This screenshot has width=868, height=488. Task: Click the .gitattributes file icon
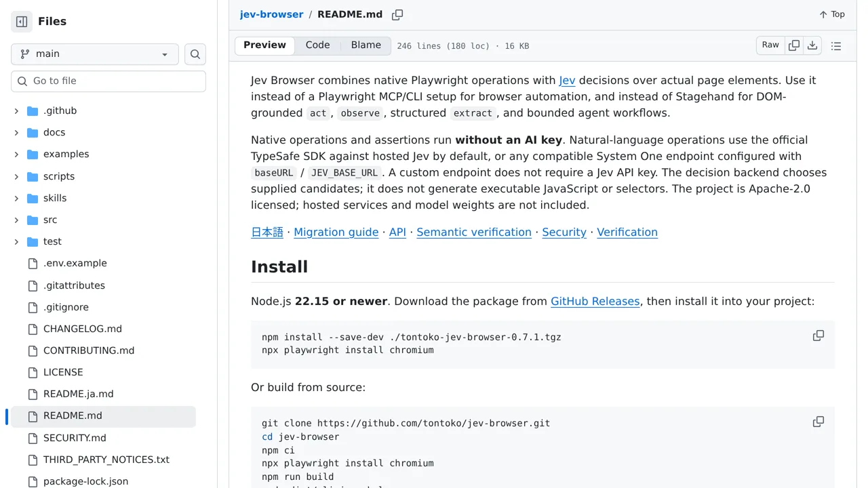point(33,285)
